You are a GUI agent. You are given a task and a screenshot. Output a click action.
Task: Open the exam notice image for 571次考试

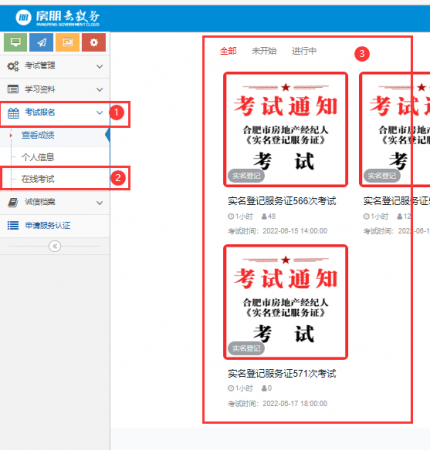pyautogui.click(x=286, y=302)
